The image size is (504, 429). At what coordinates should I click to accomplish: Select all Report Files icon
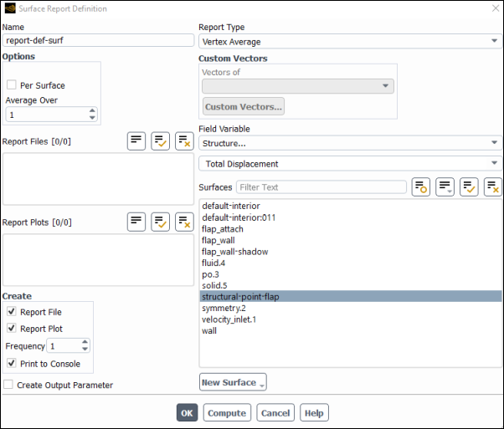coord(161,141)
